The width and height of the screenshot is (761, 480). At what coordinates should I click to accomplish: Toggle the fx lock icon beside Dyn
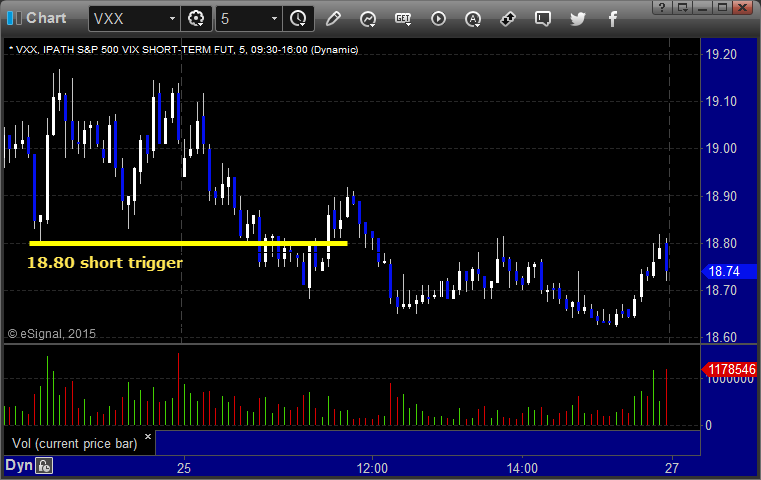click(44, 466)
